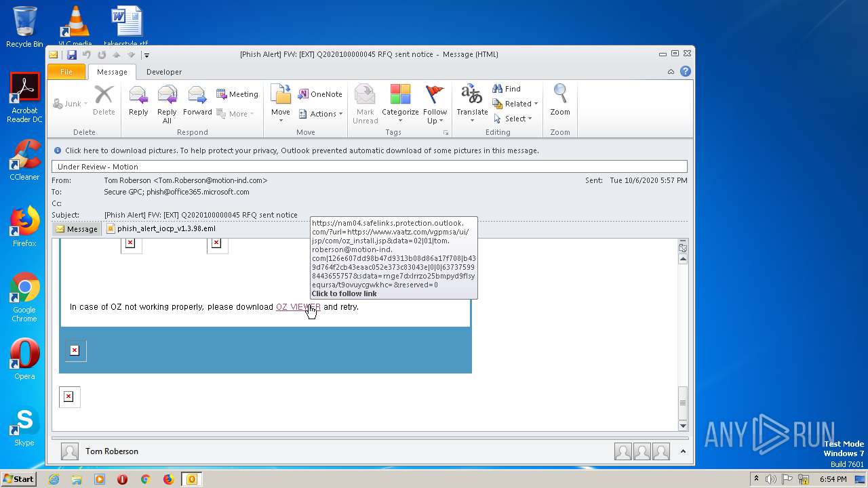Screen dimensions: 868x488
Task: Open Opera desktop shortcut
Action: tap(24, 359)
